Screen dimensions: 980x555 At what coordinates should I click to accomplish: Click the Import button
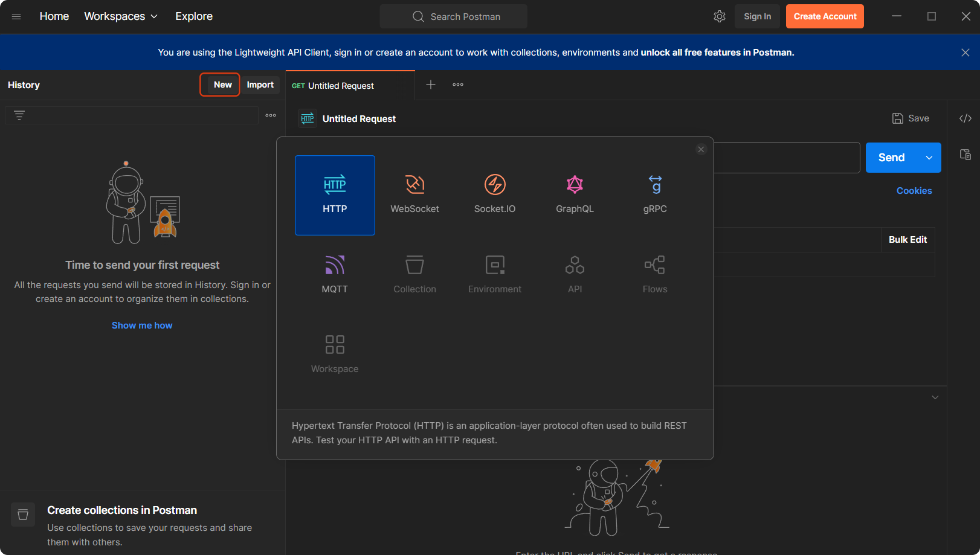coord(260,85)
